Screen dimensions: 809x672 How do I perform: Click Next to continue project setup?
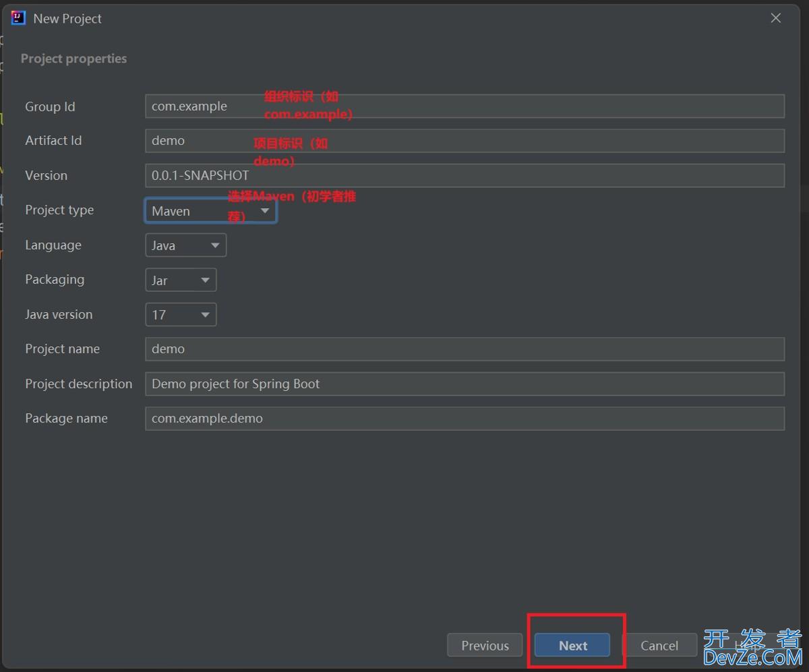click(572, 645)
